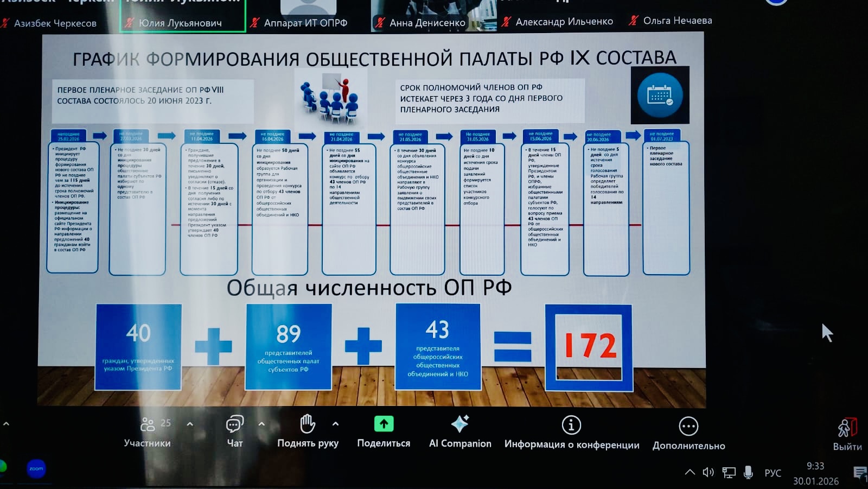Unmute Анна Денисенко's microphone
This screenshot has height=489, width=868.
380,23
